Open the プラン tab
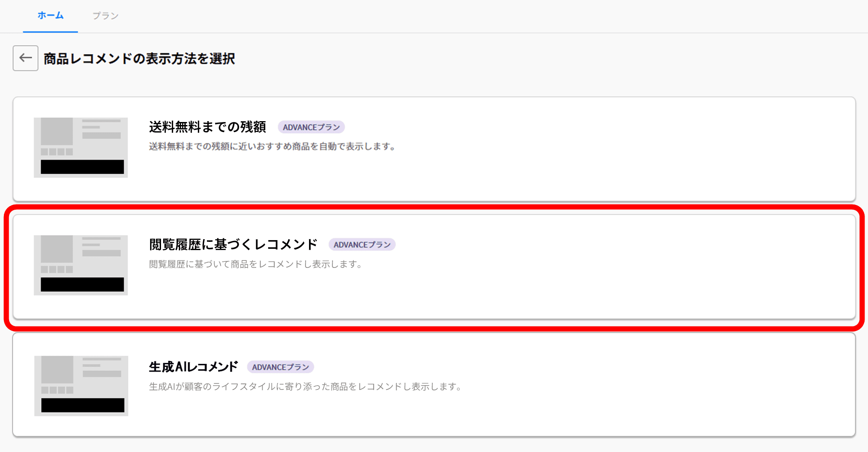Image resolution: width=868 pixels, height=452 pixels. [105, 16]
